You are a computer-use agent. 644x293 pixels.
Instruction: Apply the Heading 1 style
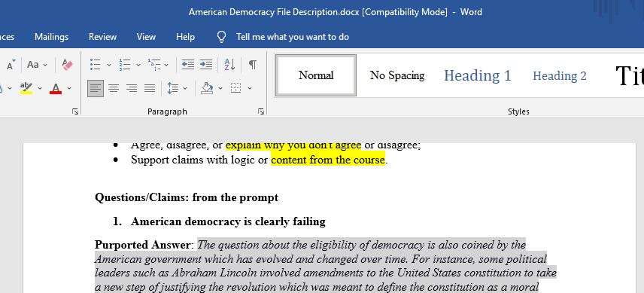tap(478, 75)
